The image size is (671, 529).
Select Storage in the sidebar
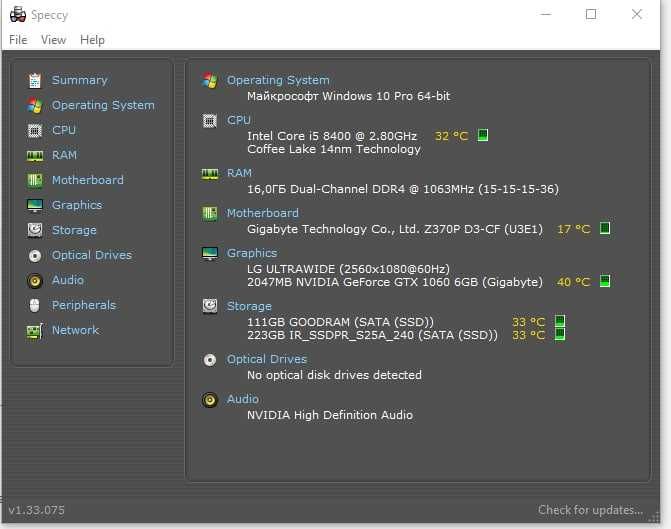[74, 230]
